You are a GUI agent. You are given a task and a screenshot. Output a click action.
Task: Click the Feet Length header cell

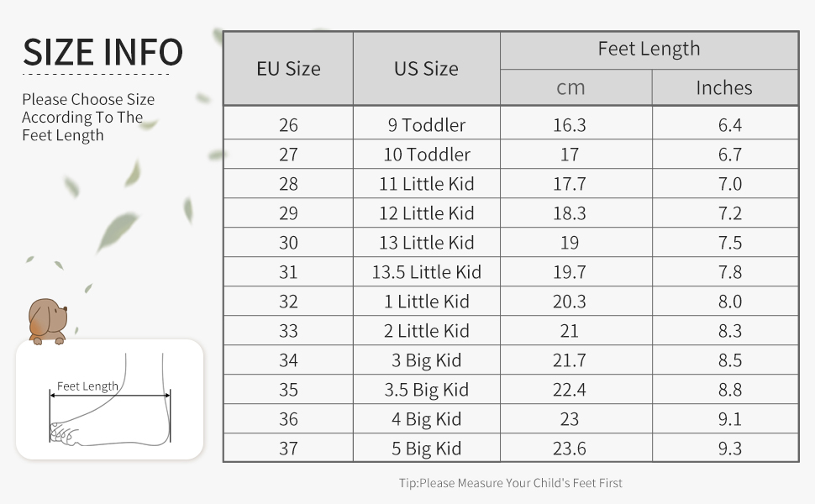(x=649, y=50)
